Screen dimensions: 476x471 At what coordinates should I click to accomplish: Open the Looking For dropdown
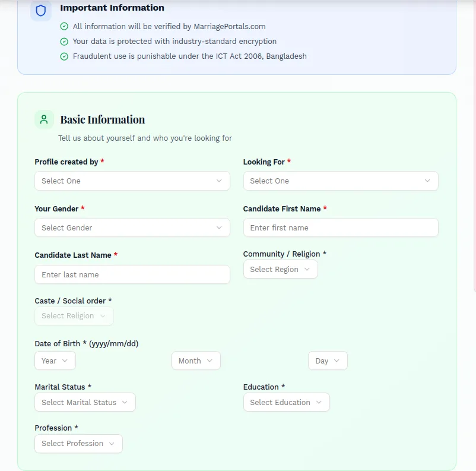[x=341, y=181]
